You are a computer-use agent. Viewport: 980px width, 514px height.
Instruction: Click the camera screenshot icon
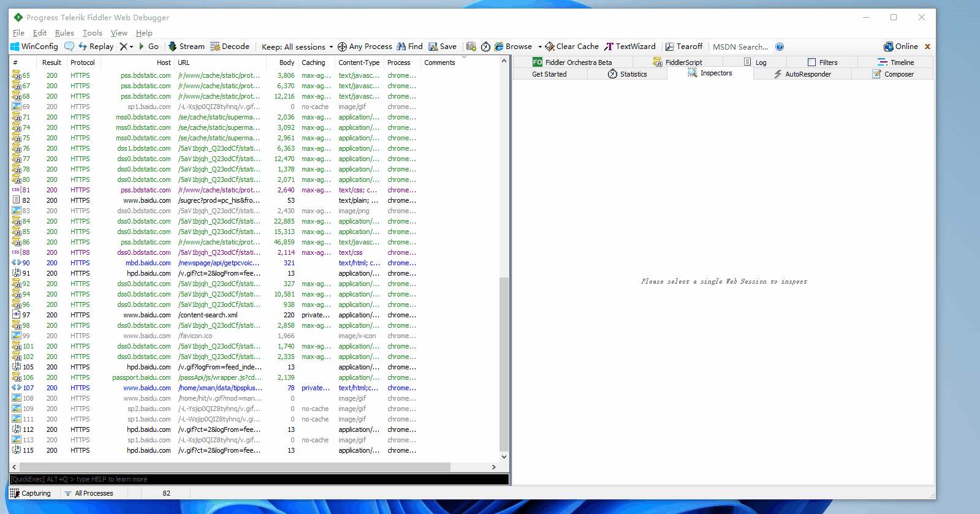coord(471,47)
